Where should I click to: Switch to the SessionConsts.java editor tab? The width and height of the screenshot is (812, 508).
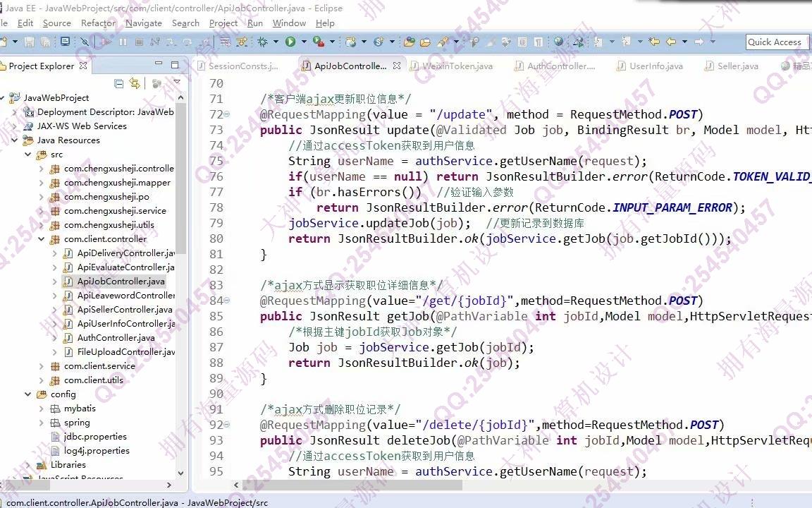click(238, 66)
